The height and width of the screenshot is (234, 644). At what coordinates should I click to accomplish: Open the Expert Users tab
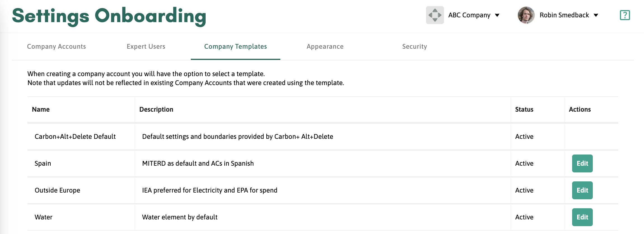pyautogui.click(x=146, y=46)
